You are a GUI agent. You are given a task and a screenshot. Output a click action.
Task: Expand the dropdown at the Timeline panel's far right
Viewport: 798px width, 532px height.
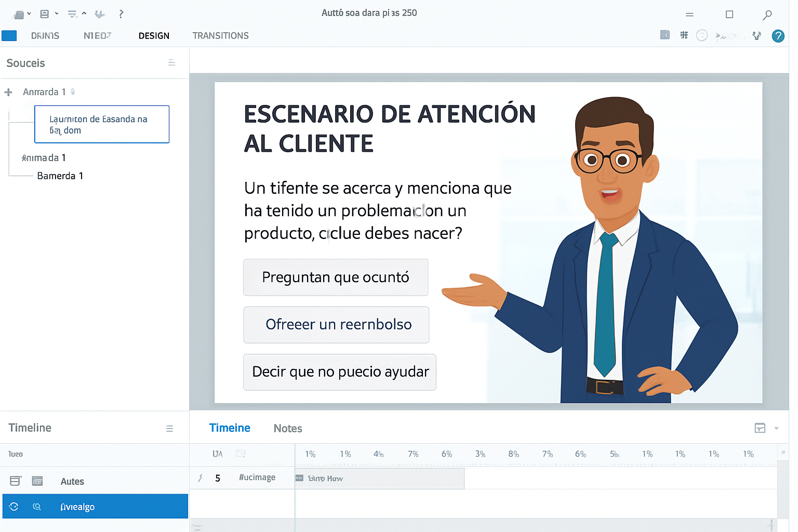[x=777, y=428]
